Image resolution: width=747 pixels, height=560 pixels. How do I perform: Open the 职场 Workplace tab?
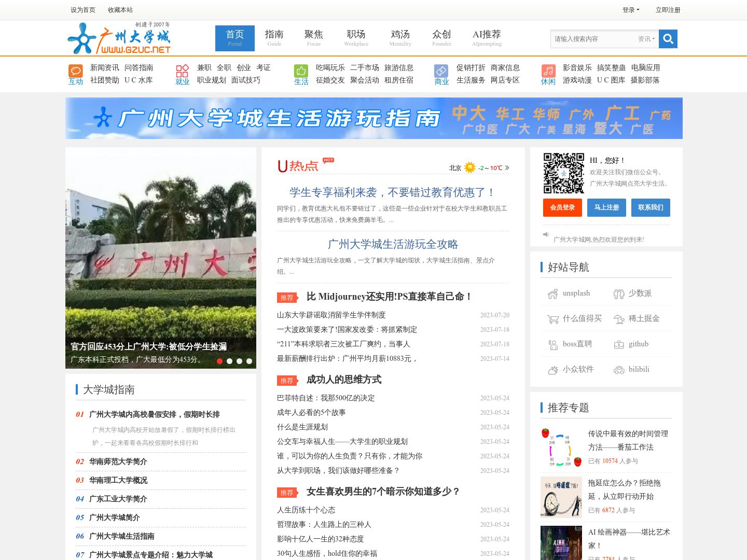pos(356,38)
